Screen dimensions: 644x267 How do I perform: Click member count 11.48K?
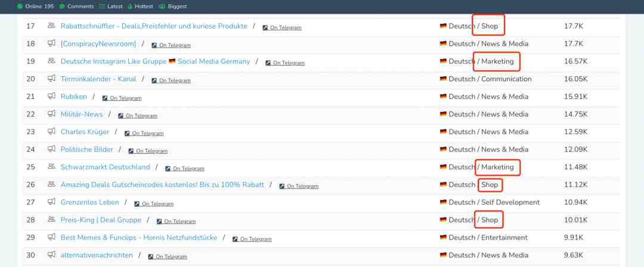[x=576, y=167]
